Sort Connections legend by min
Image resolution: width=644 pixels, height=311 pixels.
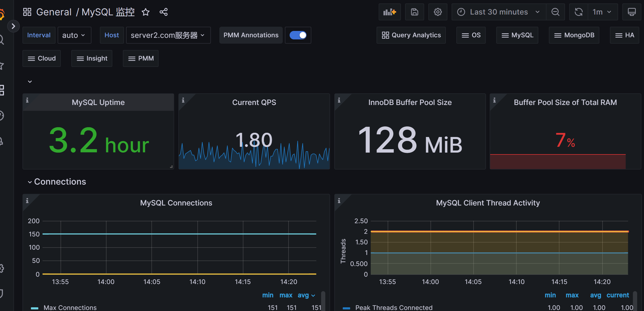pos(268,295)
